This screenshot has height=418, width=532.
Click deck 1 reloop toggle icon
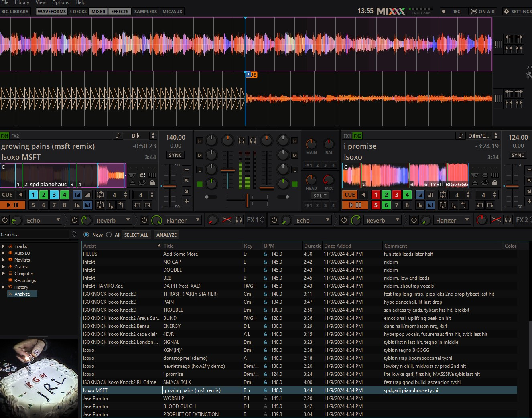(100, 205)
